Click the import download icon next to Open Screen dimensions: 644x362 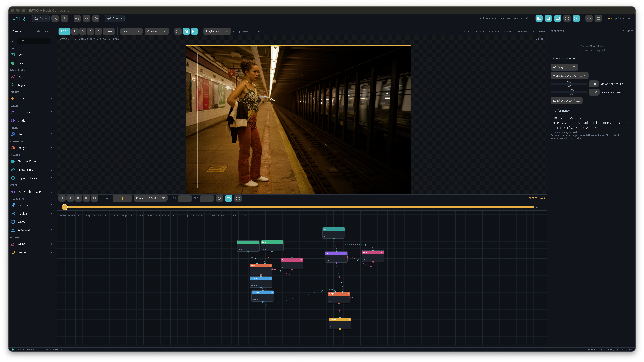point(55,18)
